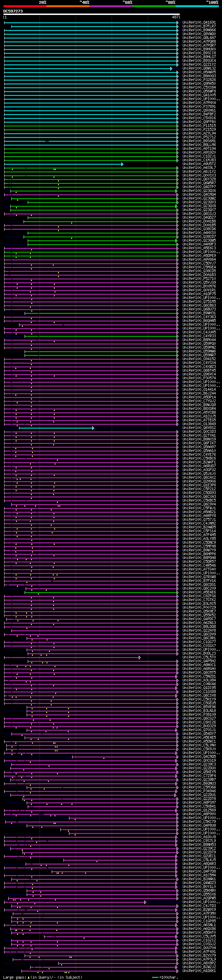Click the purple ~60% identity legend segment
Screen dimensions: 222x980
(111, 6)
